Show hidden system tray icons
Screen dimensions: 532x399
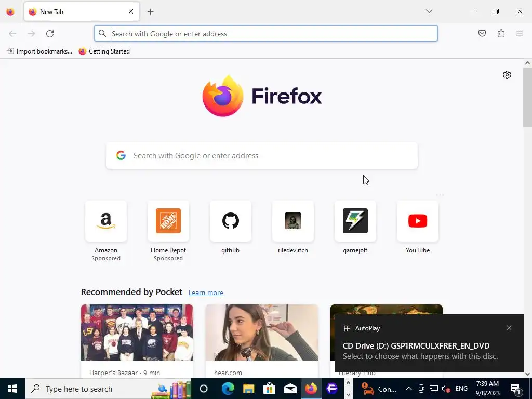[409, 389]
